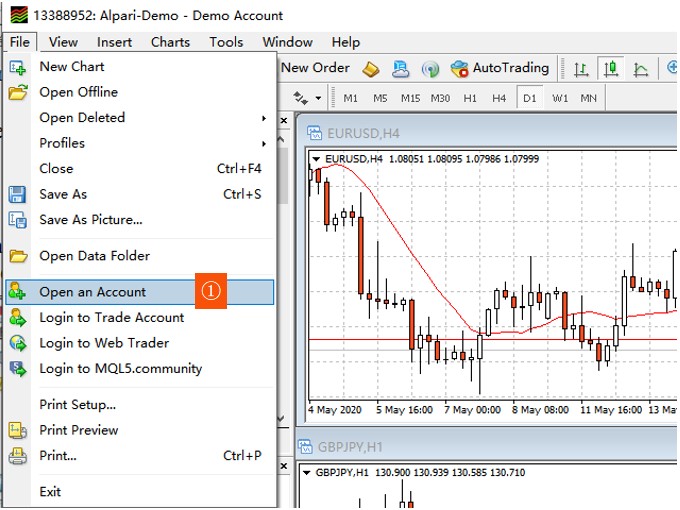Select the M5 timeframe

pyautogui.click(x=380, y=98)
